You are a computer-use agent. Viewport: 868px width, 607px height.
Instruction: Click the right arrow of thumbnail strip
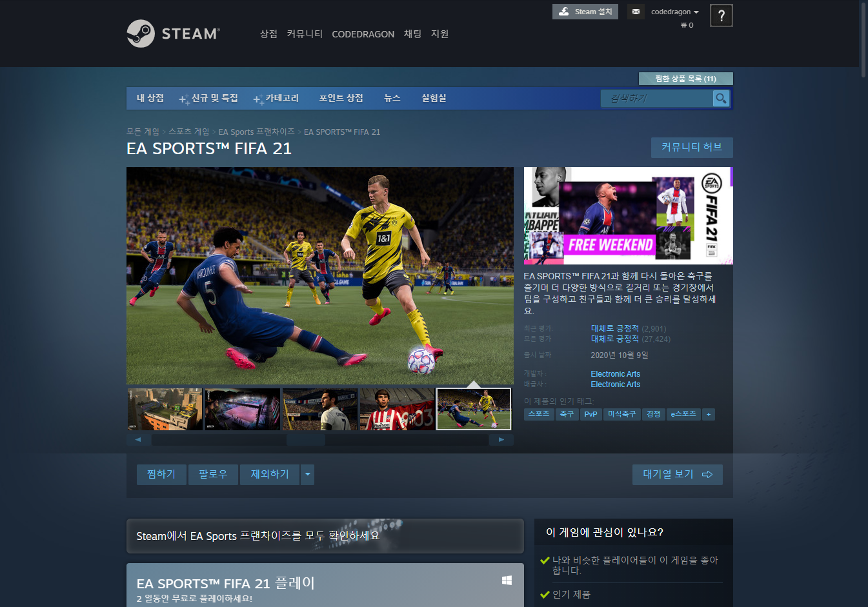coord(501,439)
